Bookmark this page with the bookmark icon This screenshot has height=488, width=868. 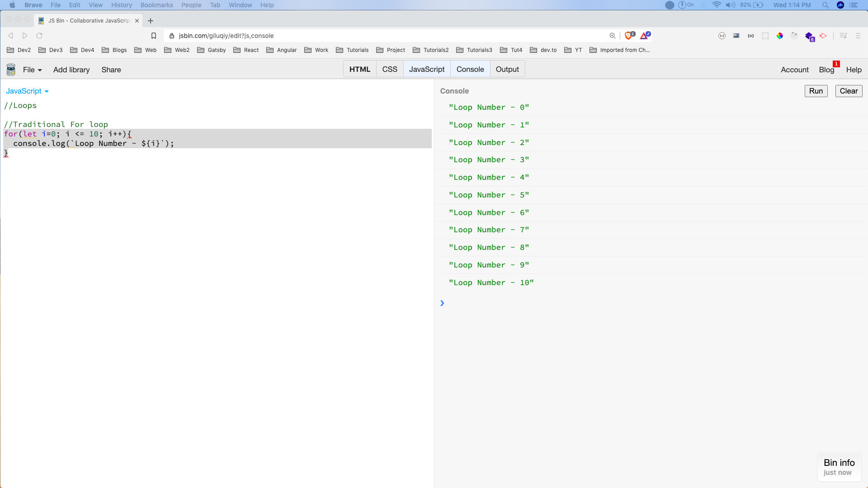pos(154,36)
